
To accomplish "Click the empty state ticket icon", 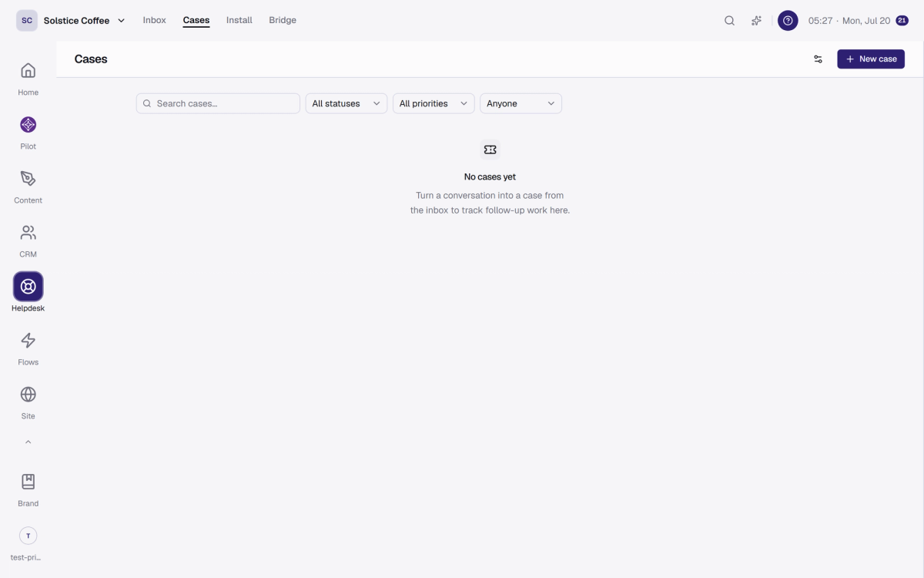I will point(490,150).
